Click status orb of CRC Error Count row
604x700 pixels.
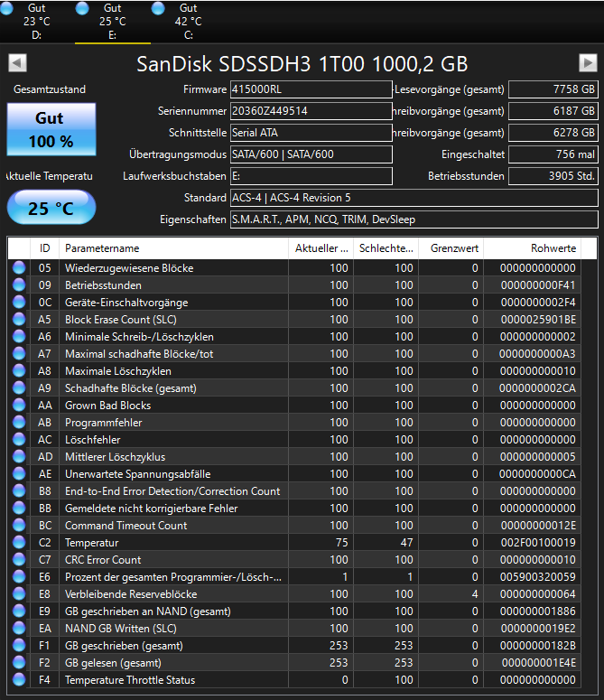tap(19, 559)
